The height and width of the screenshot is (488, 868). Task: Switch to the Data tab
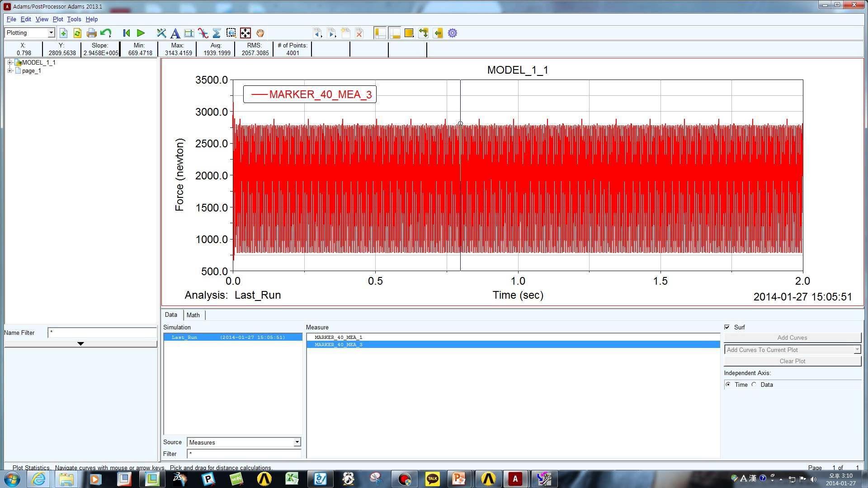click(171, 314)
